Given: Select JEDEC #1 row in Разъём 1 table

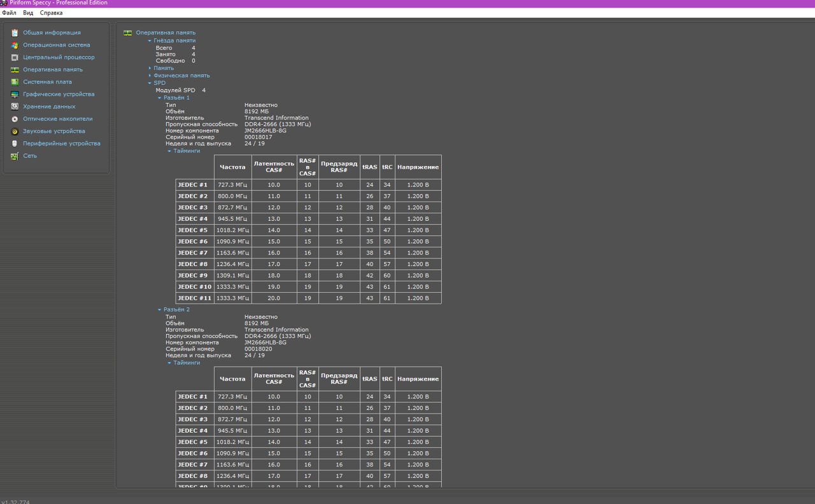Looking at the screenshot, I should pyautogui.click(x=308, y=185).
